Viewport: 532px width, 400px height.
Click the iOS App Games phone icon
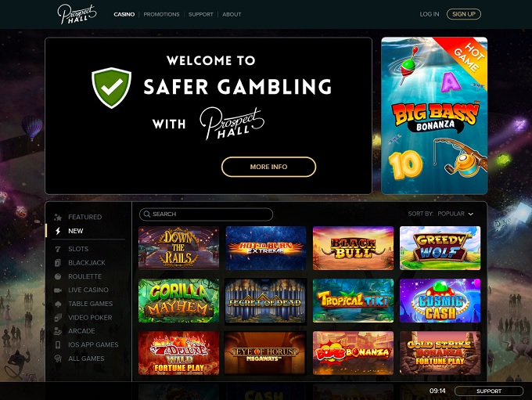coord(58,344)
